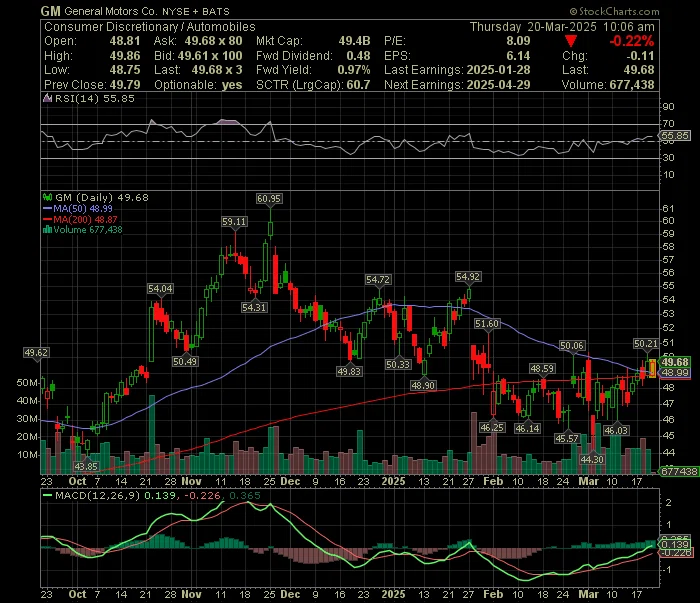This screenshot has height=603, width=700.
Task: Click the volume bars icon beside Volume legend
Action: (47, 230)
